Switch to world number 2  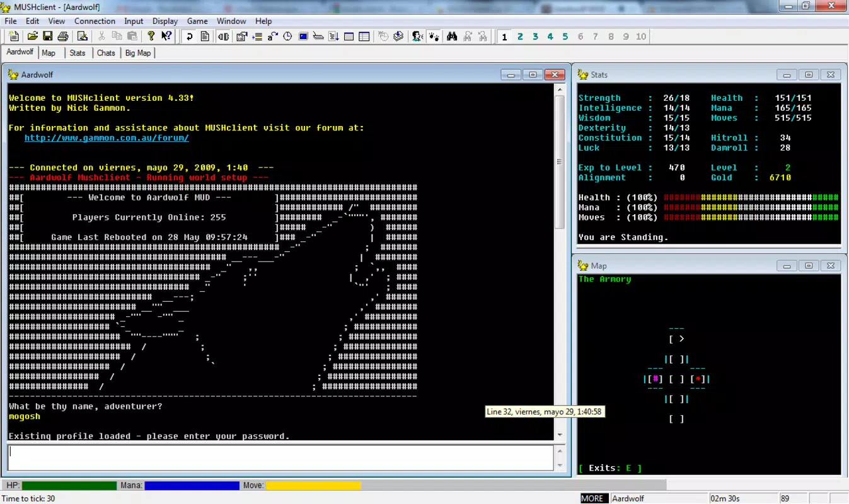pyautogui.click(x=520, y=37)
